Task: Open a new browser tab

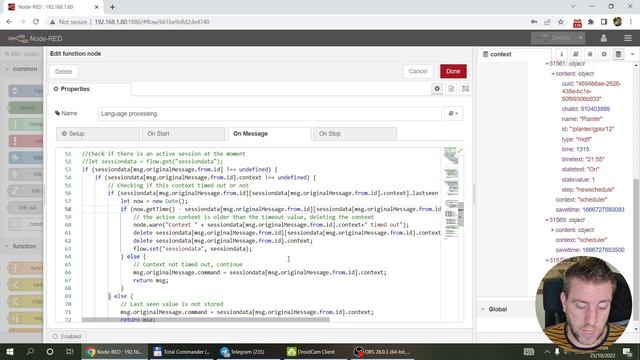Action: pyautogui.click(x=112, y=7)
